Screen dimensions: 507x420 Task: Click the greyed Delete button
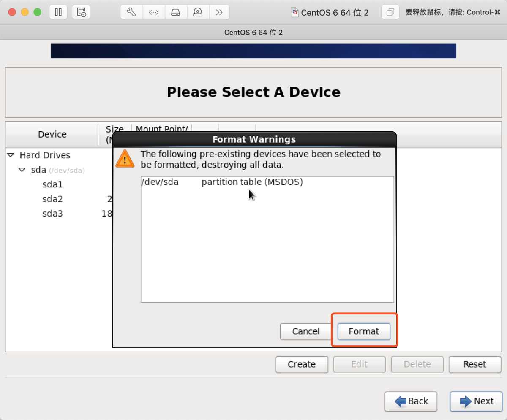pyautogui.click(x=417, y=364)
